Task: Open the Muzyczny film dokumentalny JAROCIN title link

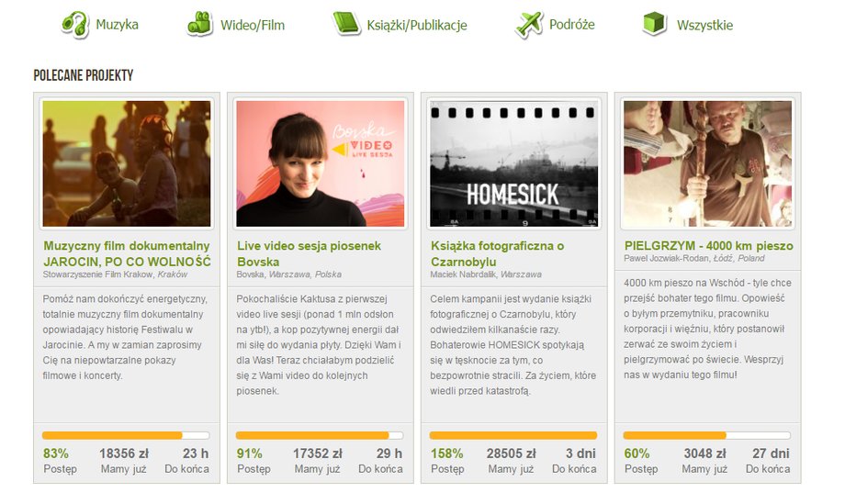Action: click(127, 253)
